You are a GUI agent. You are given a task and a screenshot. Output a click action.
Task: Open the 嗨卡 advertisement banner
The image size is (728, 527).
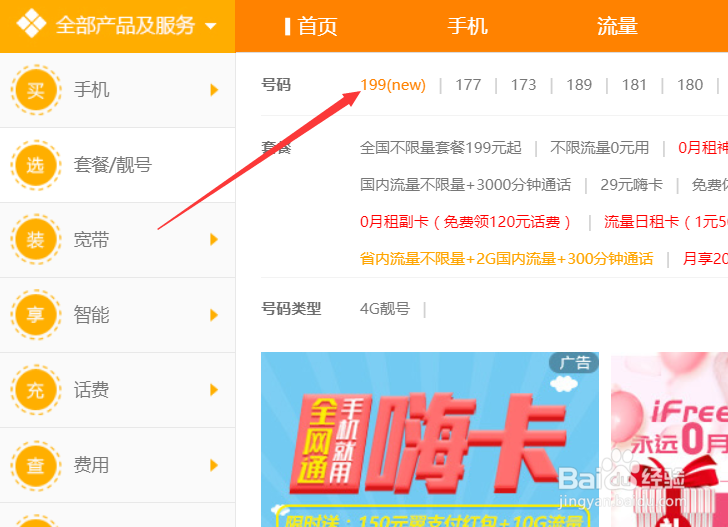tap(430, 439)
